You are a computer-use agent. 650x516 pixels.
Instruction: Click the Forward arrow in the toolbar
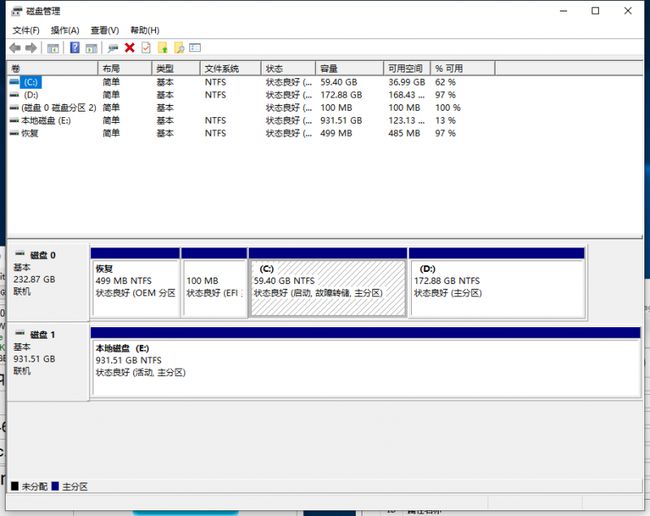[31, 48]
